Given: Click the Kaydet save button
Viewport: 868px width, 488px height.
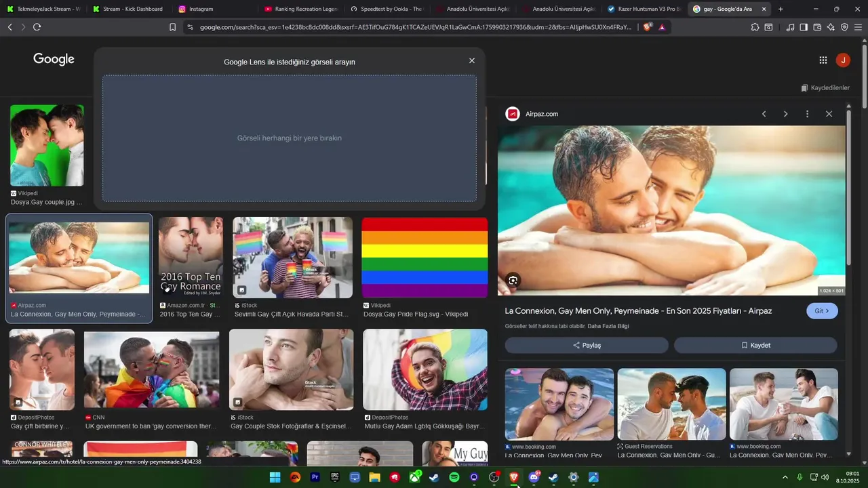Looking at the screenshot, I should (755, 345).
